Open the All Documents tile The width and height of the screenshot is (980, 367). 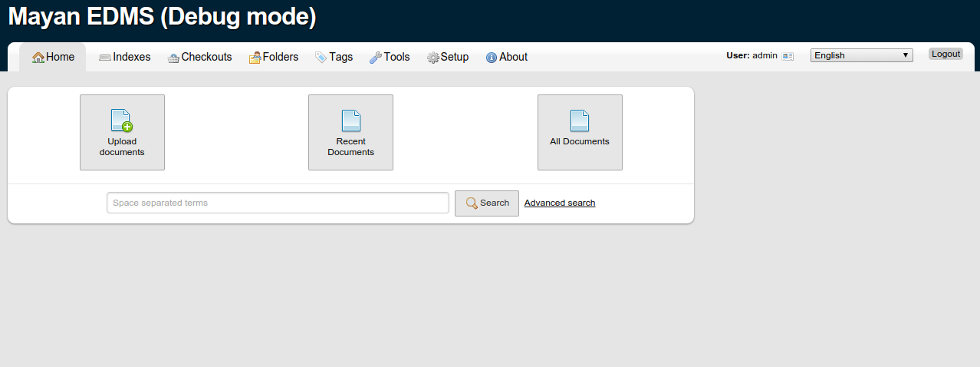[x=580, y=132]
